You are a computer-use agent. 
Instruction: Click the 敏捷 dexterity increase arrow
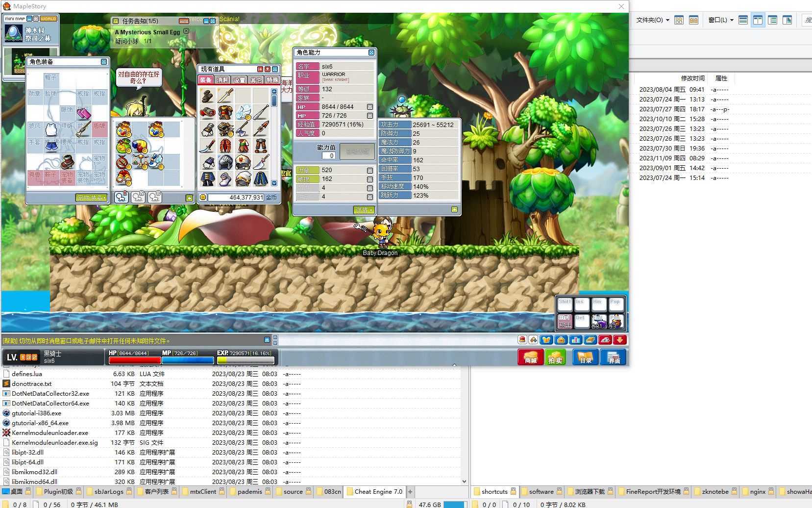(x=370, y=179)
